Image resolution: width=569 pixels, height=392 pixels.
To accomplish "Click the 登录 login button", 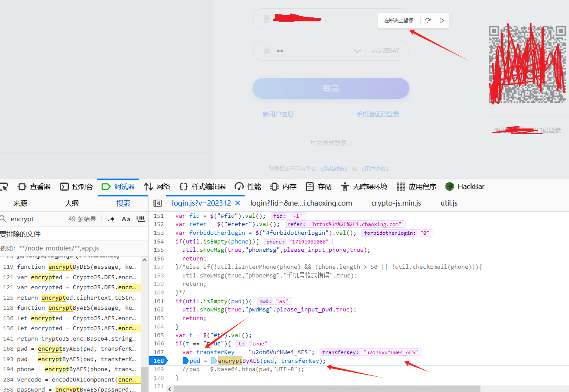I will pyautogui.click(x=331, y=89).
